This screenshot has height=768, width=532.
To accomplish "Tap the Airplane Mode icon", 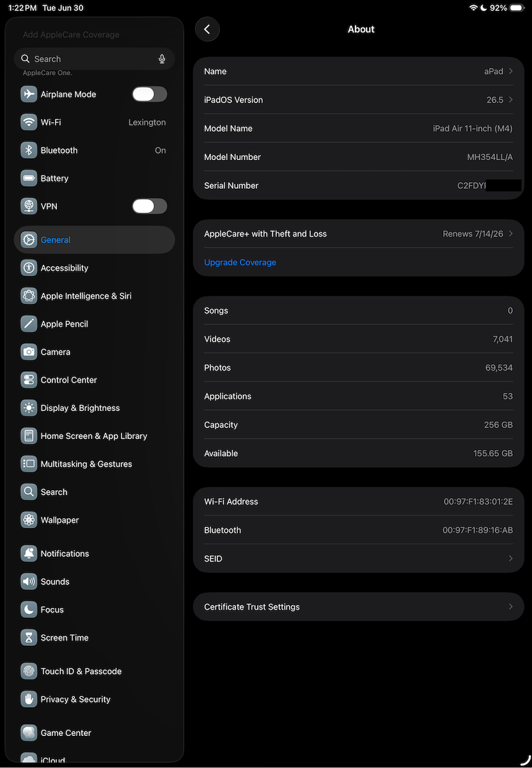I will click(29, 94).
